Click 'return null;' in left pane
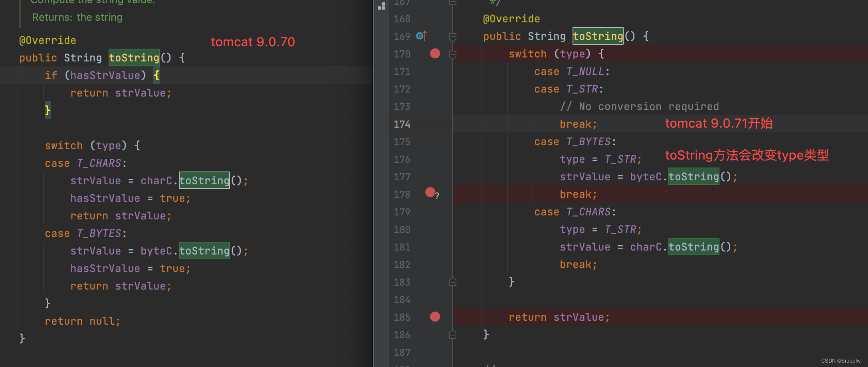Image resolution: width=868 pixels, height=367 pixels. pos(82,321)
